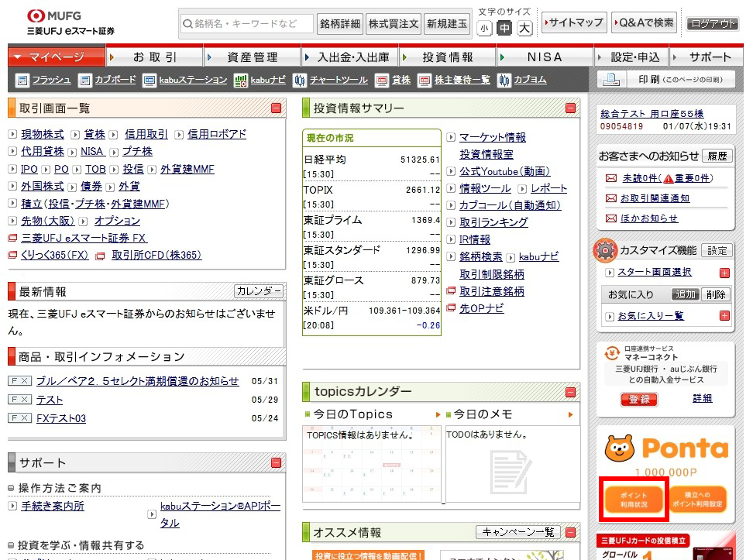Open the フラッシュ toolbar icon
Image resolution: width=753 pixels, height=560 pixels.
[22, 80]
